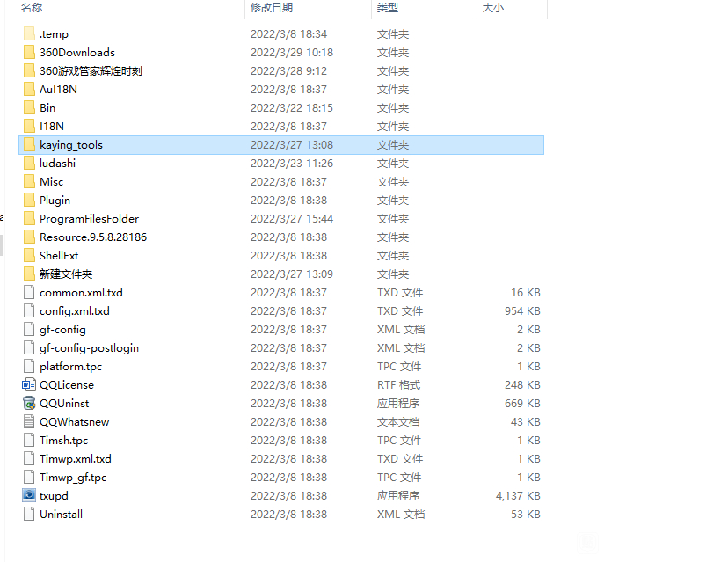Viewport: 728px width, 562px height.
Task: Click the 文本文档 type cell
Action: [x=398, y=422]
